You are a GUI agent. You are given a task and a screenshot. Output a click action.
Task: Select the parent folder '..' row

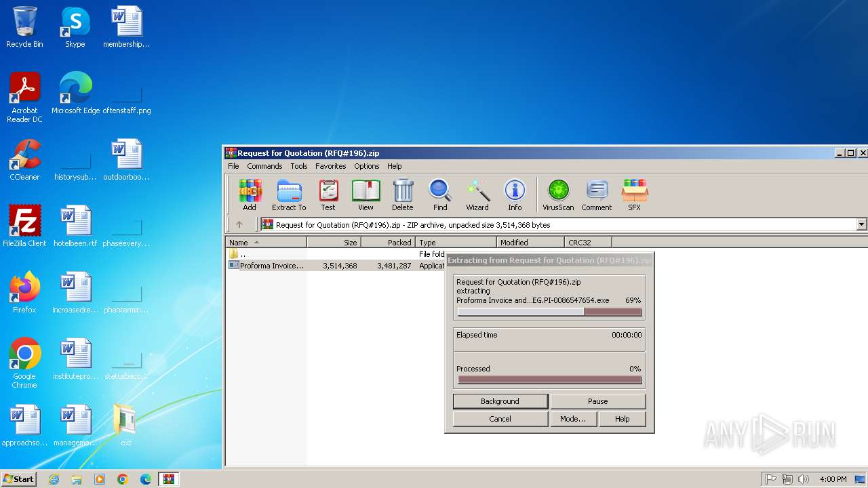(x=335, y=254)
